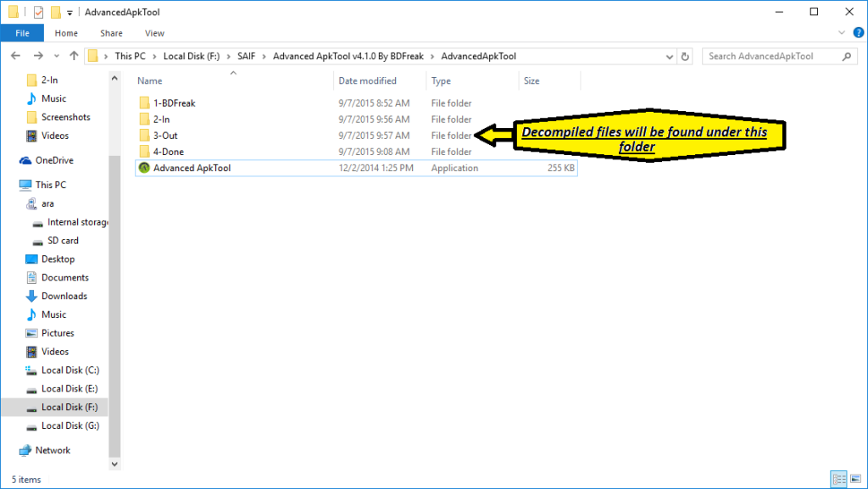The height and width of the screenshot is (489, 868).
Task: Open the View ribbon tab
Action: tap(154, 33)
